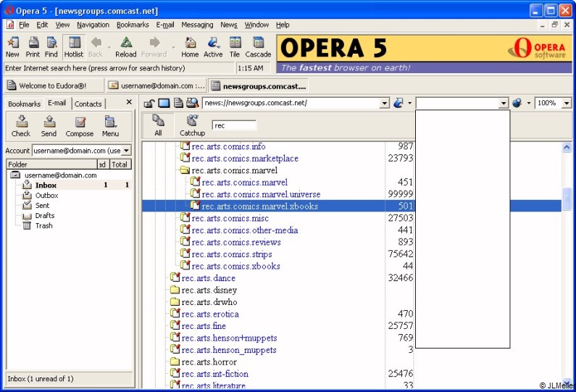Viewport: 576px width, 392px height.
Task: Switch to the Contacts hotlist tab
Action: click(88, 104)
